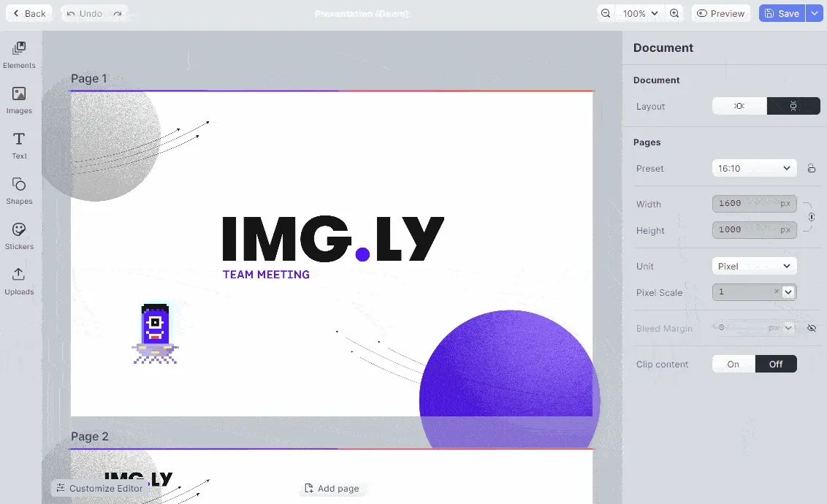Expand the Save options arrow
This screenshot has height=504, width=827.
815,13
